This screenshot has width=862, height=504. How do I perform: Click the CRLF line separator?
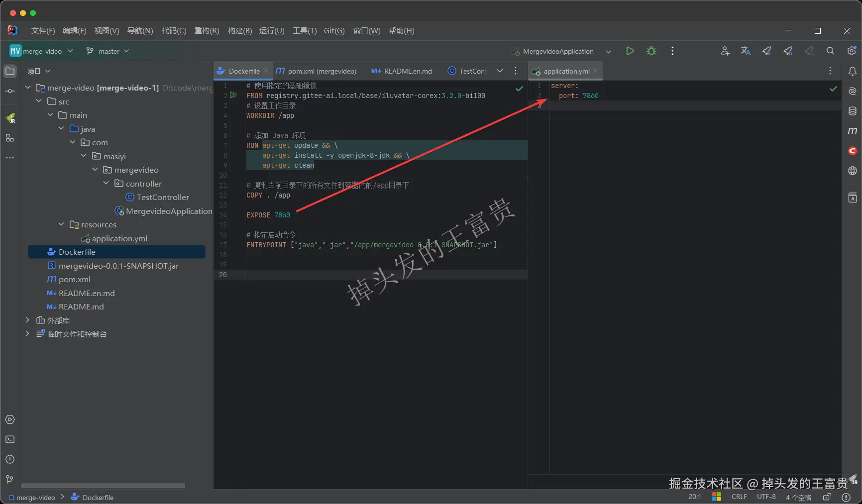739,497
